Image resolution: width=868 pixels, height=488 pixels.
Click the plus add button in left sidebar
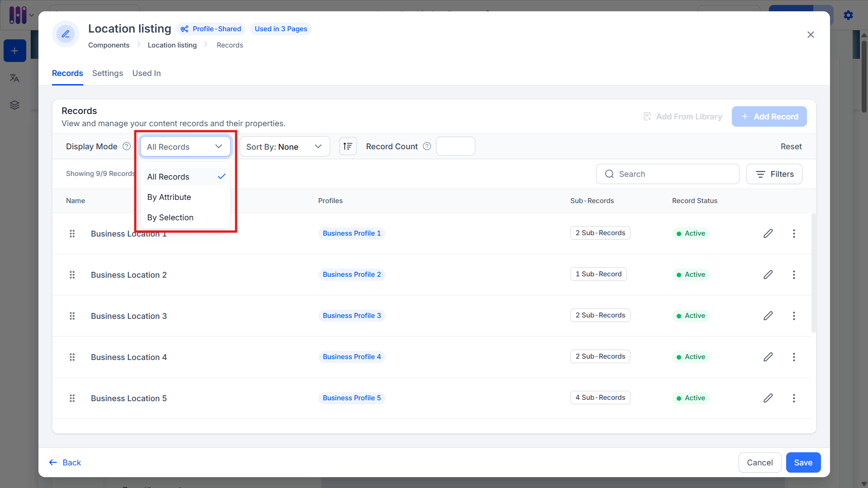[15, 51]
